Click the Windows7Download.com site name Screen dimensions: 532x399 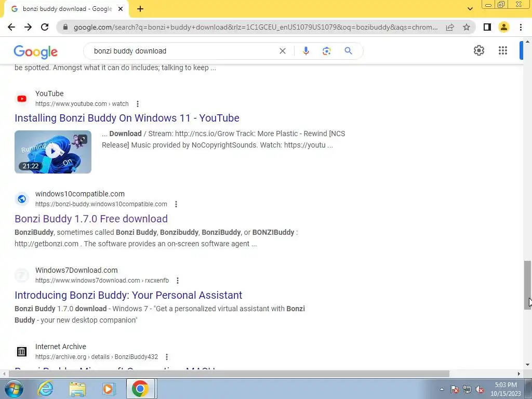pyautogui.click(x=76, y=270)
